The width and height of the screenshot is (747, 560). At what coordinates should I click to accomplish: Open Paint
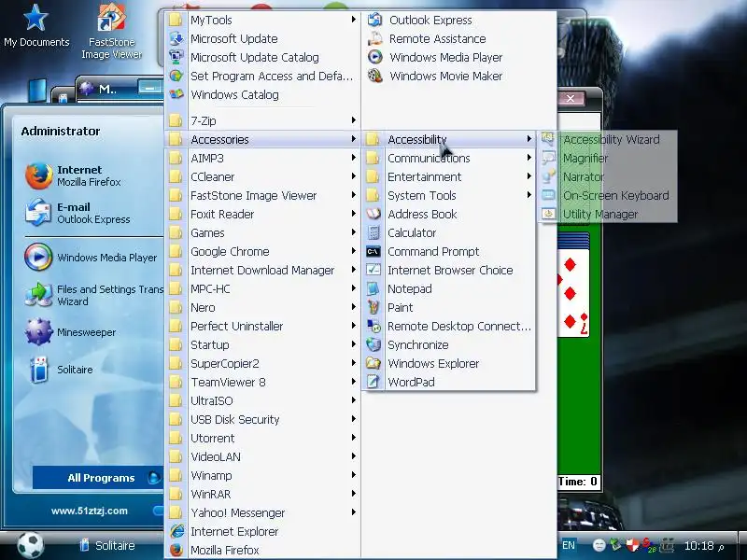tap(449, 307)
